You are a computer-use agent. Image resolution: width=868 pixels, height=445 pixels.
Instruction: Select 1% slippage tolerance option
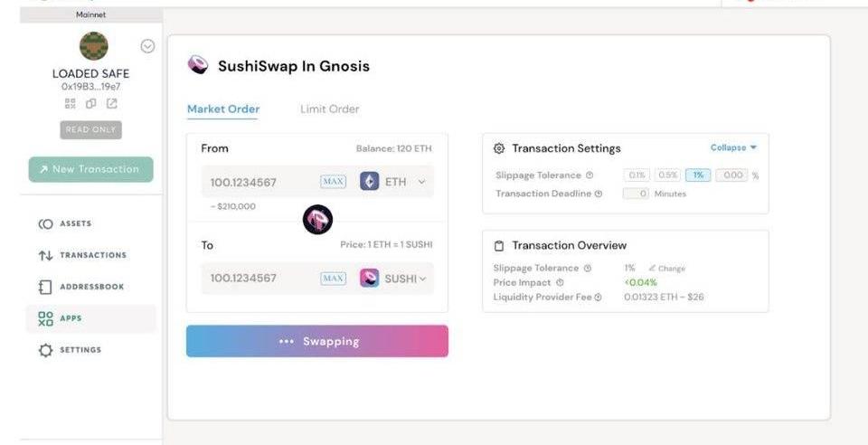pos(697,175)
